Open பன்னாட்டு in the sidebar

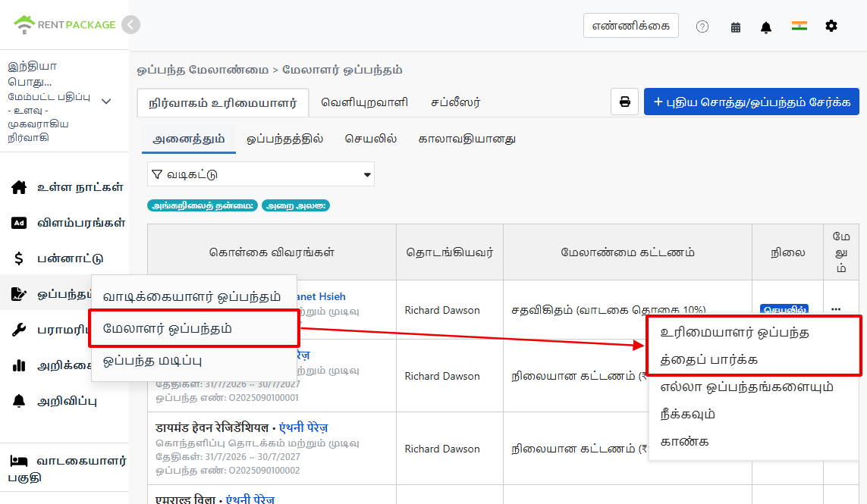71,258
